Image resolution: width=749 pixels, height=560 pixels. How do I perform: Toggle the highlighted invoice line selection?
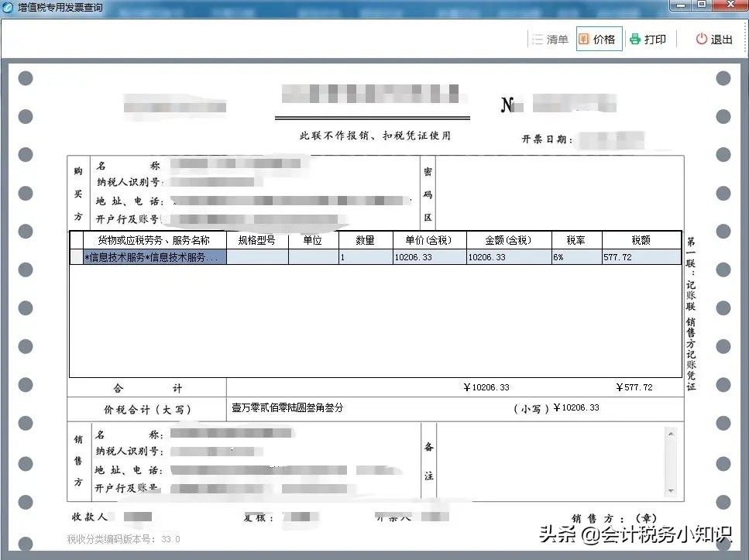pos(149,256)
